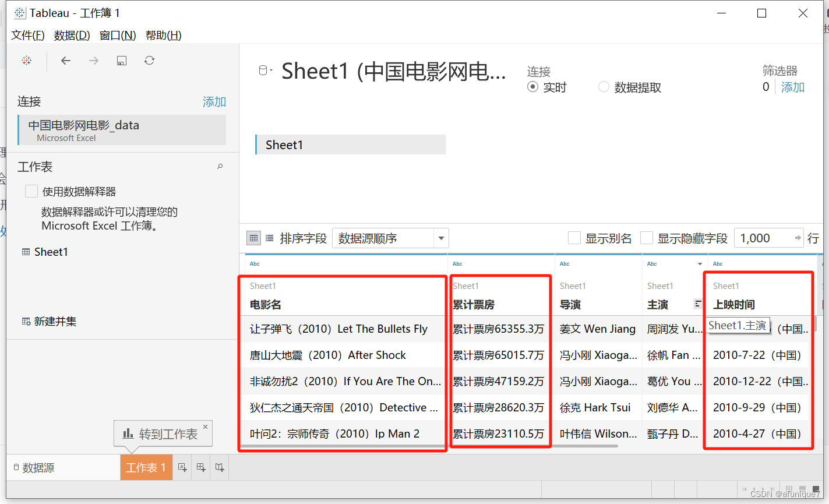This screenshot has width=829, height=504.
Task: Select Sheet1 in the 工作表 list
Action: 51,252
